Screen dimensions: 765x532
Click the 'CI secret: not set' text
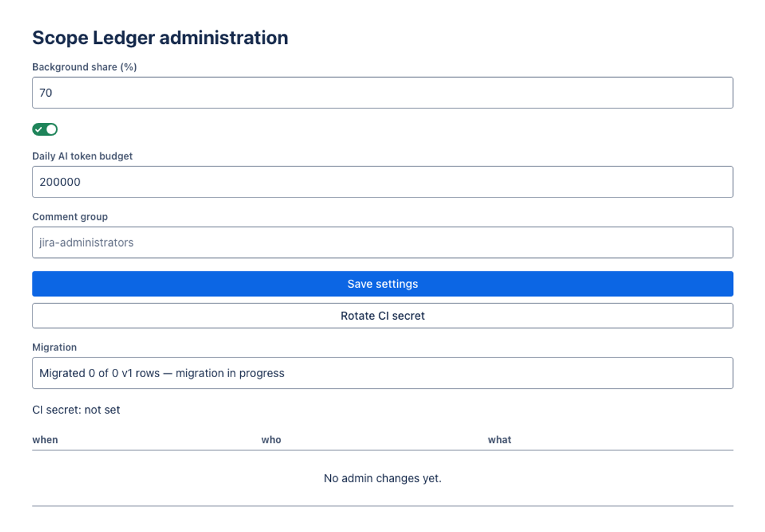76,410
